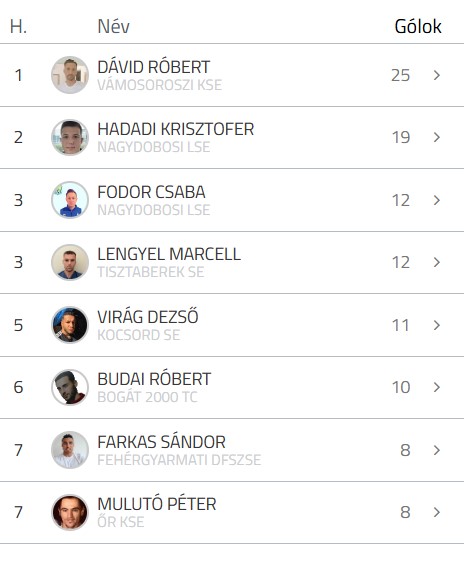This screenshot has width=470, height=562.
Task: Click the chevron beside Virág Dezső's 11 goals
Action: click(x=437, y=325)
